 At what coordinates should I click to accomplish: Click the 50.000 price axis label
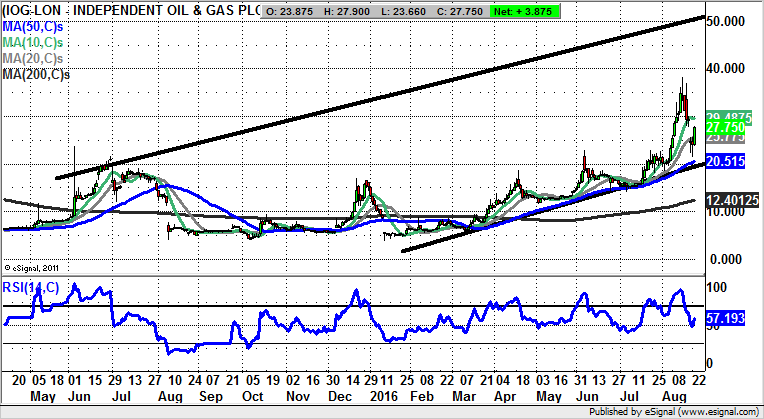pyautogui.click(x=726, y=21)
